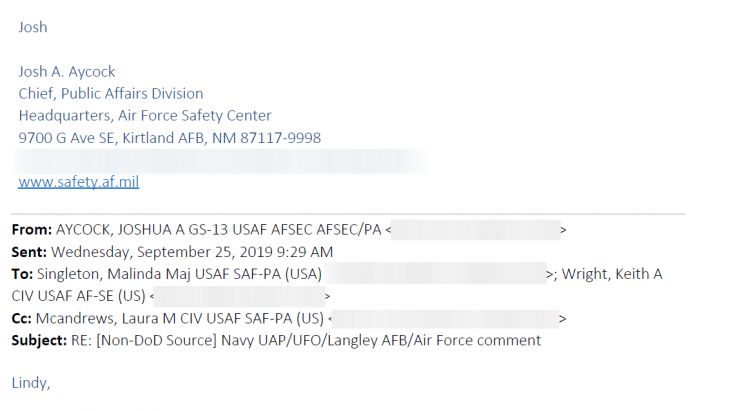Viewport: 731px width, 411px height.
Task: Click Chief, Public Affairs Division line
Action: coord(111,94)
